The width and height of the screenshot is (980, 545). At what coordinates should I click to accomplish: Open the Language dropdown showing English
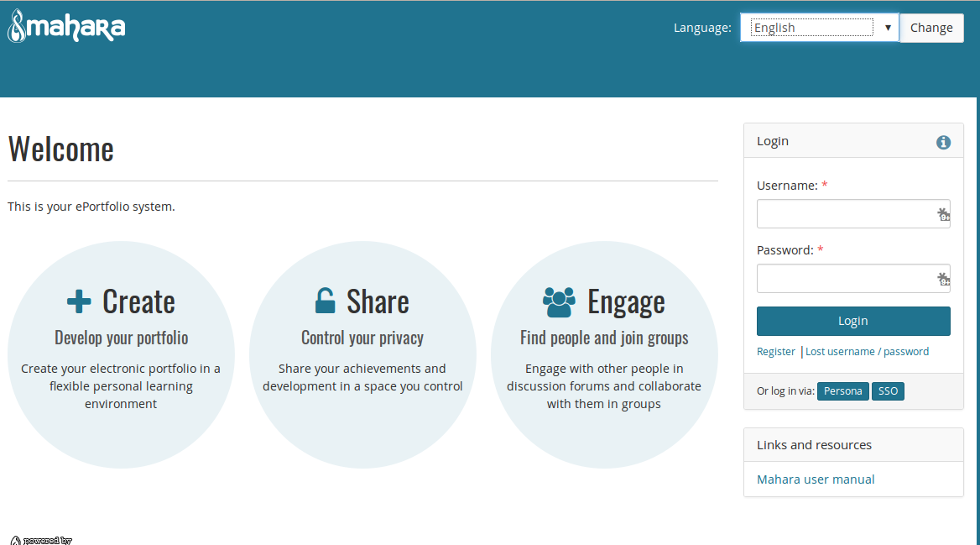(820, 28)
